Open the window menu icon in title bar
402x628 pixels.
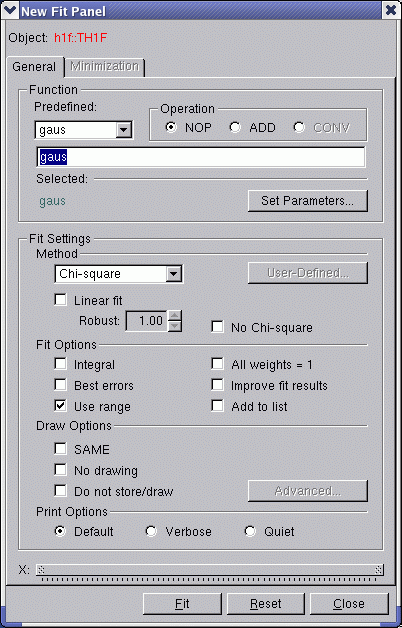[10, 10]
